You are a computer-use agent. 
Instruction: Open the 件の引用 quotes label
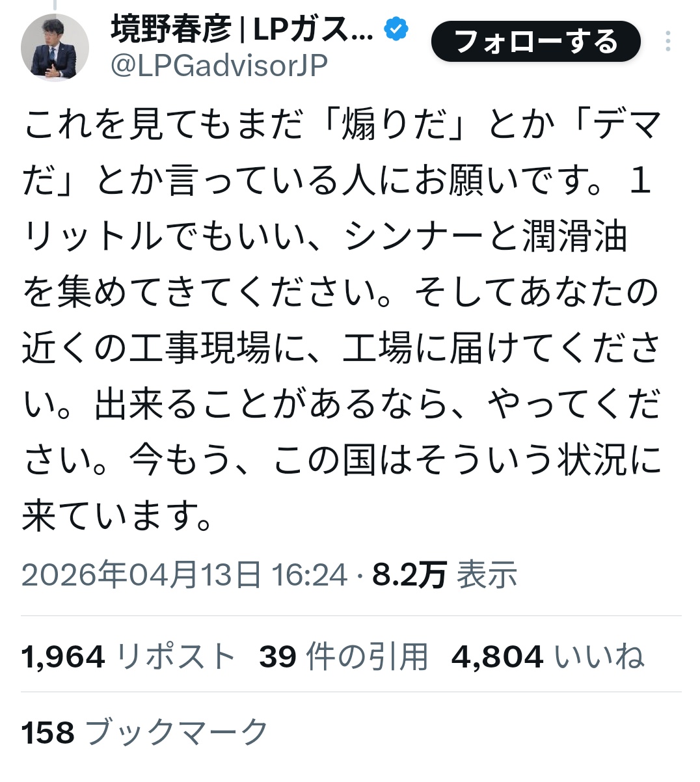(x=368, y=656)
